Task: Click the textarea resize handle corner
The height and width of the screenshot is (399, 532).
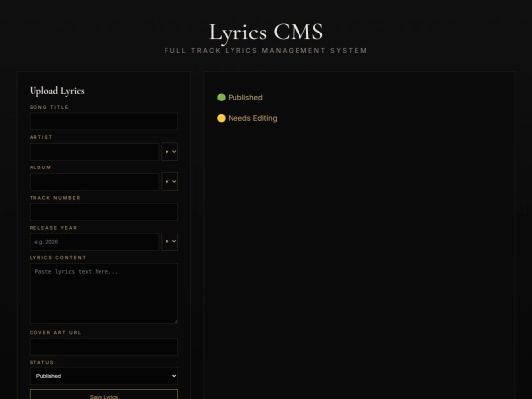Action: coord(175,321)
